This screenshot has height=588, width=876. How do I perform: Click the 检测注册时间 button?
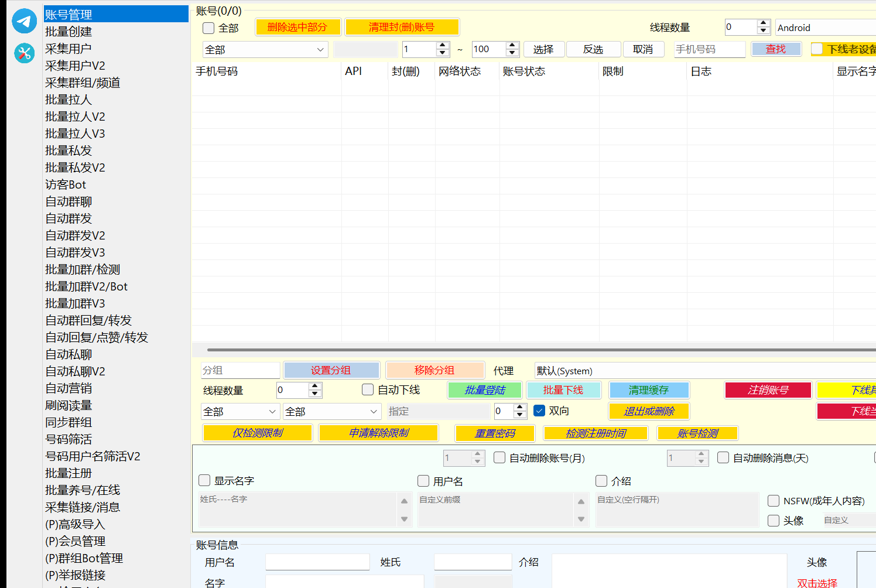(x=596, y=433)
